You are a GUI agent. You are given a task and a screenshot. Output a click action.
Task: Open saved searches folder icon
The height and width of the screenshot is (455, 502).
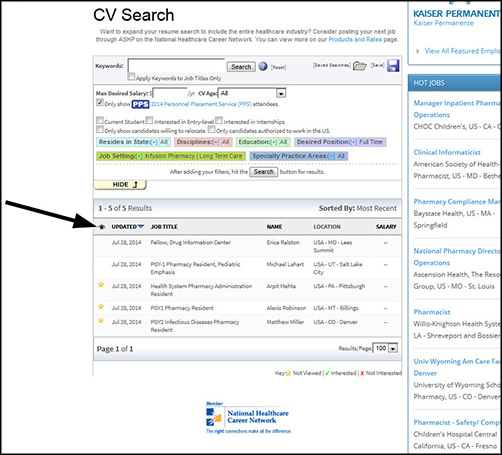tap(359, 66)
